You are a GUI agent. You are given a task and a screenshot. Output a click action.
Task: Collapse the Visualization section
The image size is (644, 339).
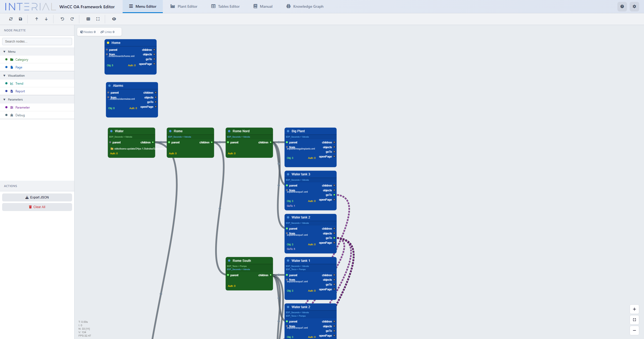(x=4, y=76)
